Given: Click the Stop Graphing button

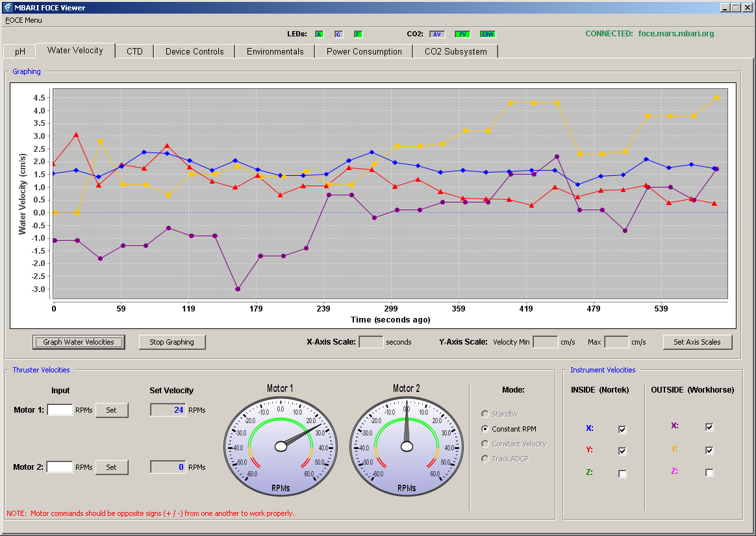Looking at the screenshot, I should pyautogui.click(x=171, y=342).
